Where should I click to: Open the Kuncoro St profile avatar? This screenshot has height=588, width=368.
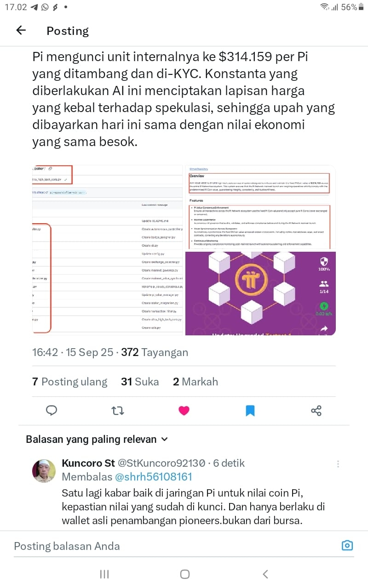click(44, 470)
